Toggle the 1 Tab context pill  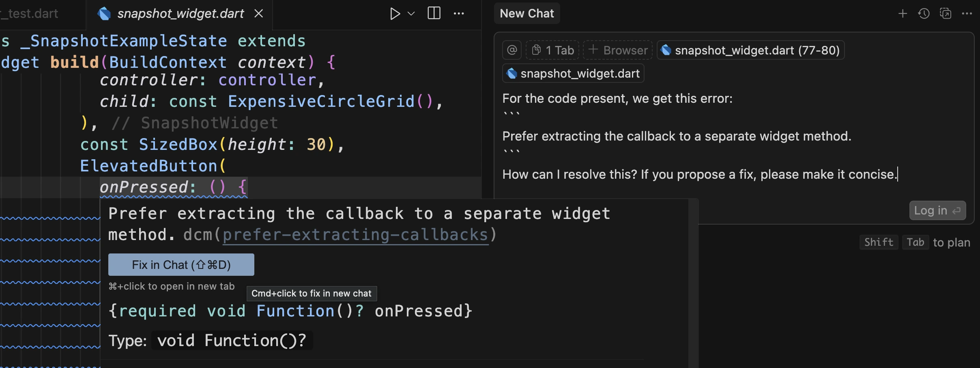(x=552, y=50)
